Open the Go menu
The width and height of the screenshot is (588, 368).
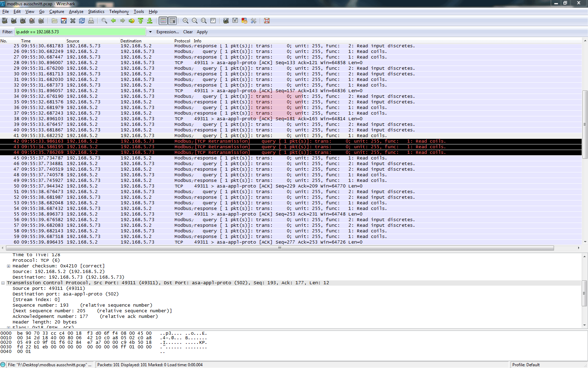coord(42,12)
